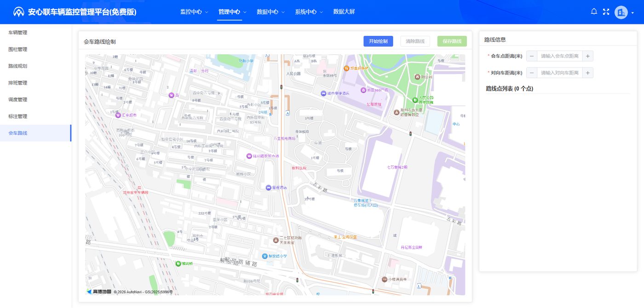Click the 新田360广场 mall marker icon

click(363, 90)
